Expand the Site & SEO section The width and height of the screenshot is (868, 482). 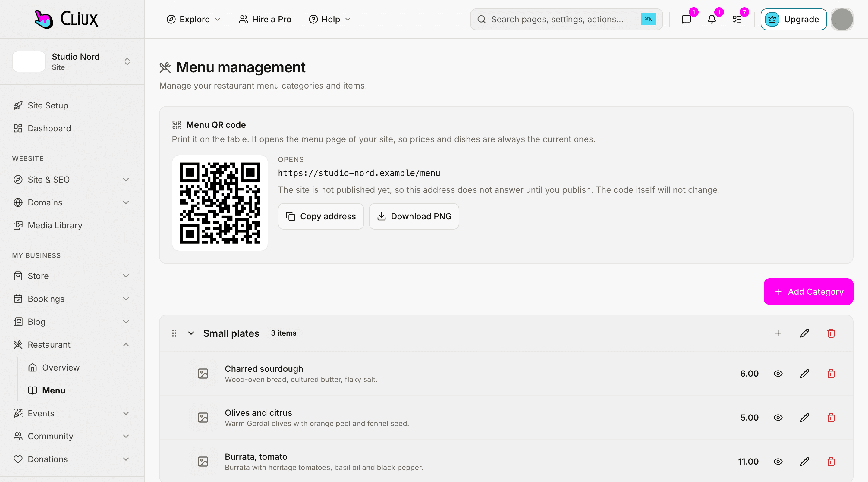[72, 180]
